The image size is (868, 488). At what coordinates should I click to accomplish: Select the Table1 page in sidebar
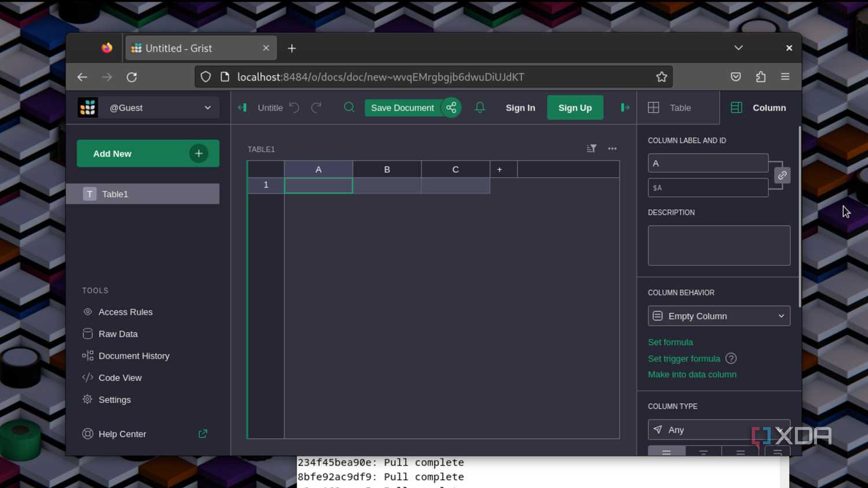pos(142,194)
